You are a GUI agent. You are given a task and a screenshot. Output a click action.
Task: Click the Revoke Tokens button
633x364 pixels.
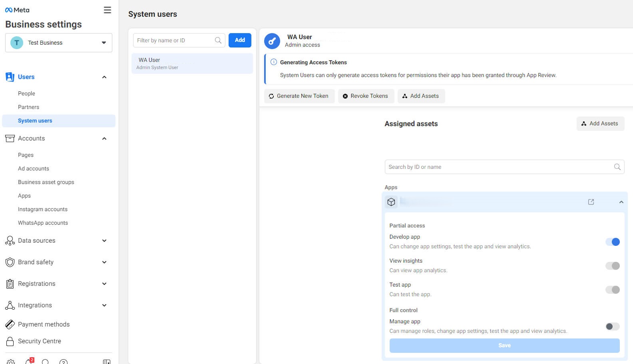[x=366, y=96]
